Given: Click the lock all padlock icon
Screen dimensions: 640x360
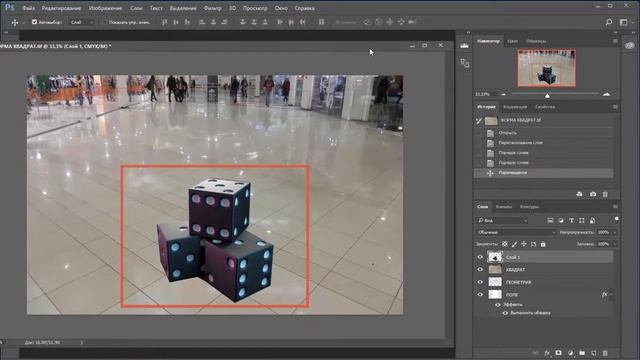Looking at the screenshot, I should 543,244.
